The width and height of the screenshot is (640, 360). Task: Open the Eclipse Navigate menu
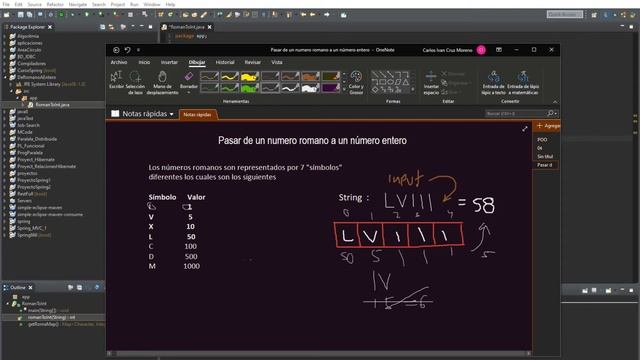(78, 4)
